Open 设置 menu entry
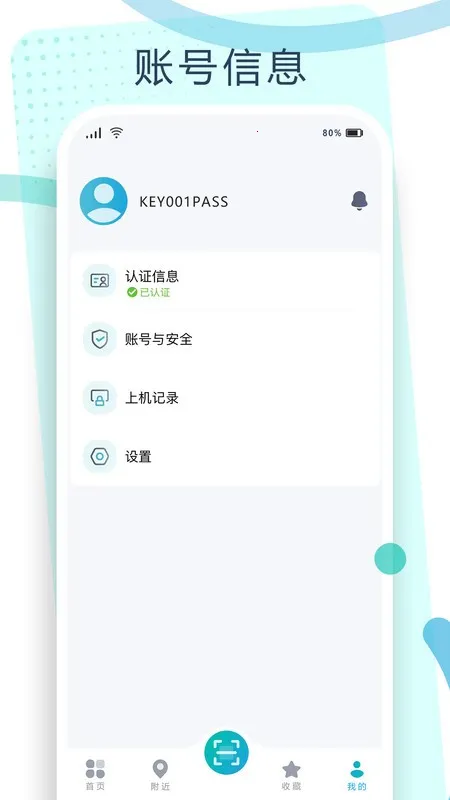Screen dimensions: 450x800 coord(225,457)
